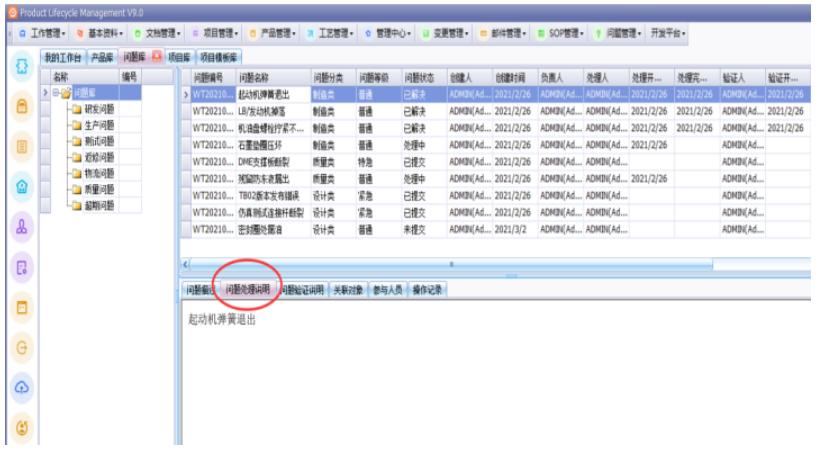
Task: Select the 密封圈处露油 issue row
Action: point(496,229)
